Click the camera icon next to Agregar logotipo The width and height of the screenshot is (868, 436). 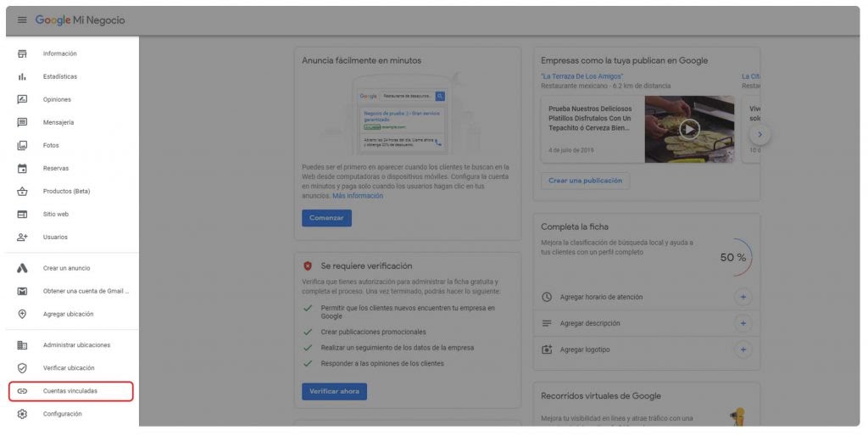[x=547, y=349]
